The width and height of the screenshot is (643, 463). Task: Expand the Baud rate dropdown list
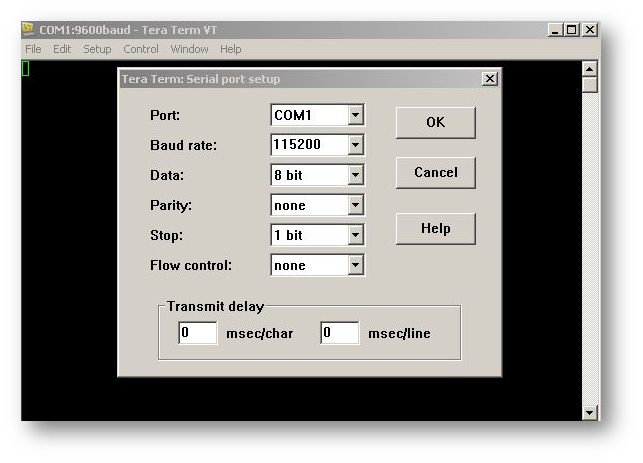pyautogui.click(x=355, y=145)
